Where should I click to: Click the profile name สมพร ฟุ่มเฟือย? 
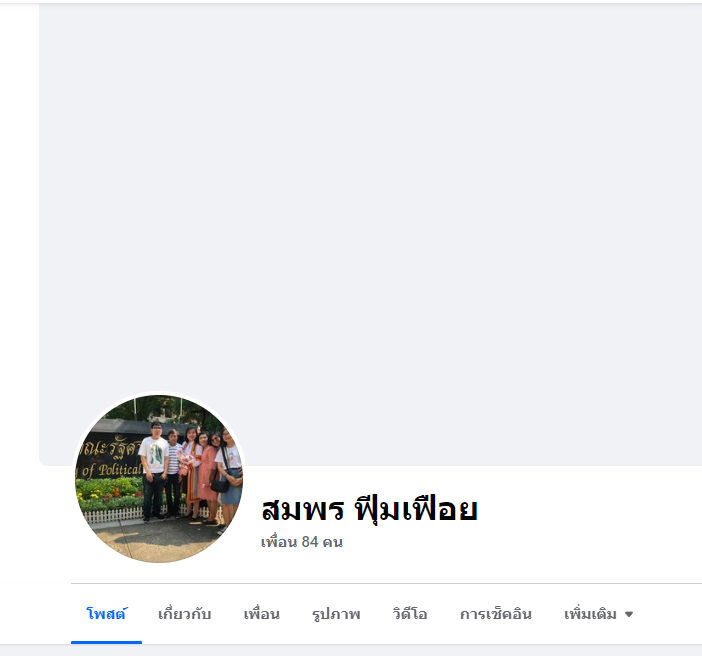point(370,510)
